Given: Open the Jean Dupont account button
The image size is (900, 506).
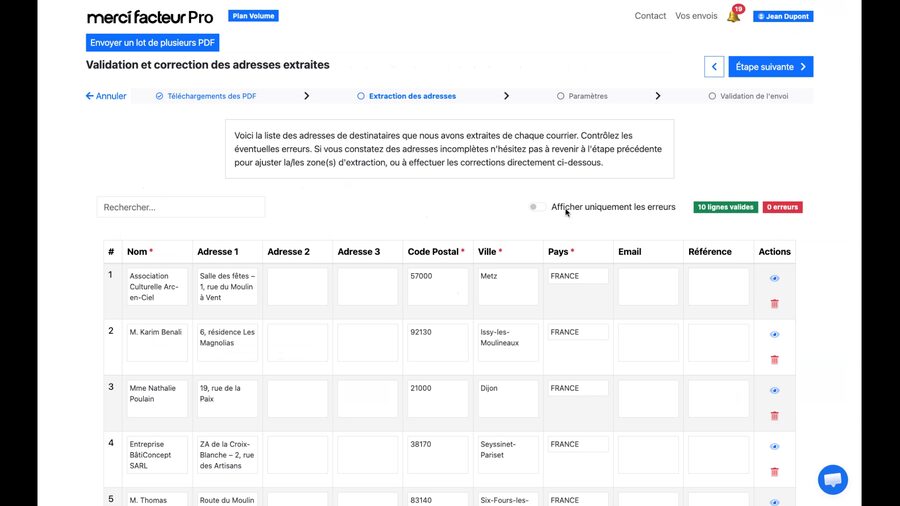Looking at the screenshot, I should [x=783, y=16].
